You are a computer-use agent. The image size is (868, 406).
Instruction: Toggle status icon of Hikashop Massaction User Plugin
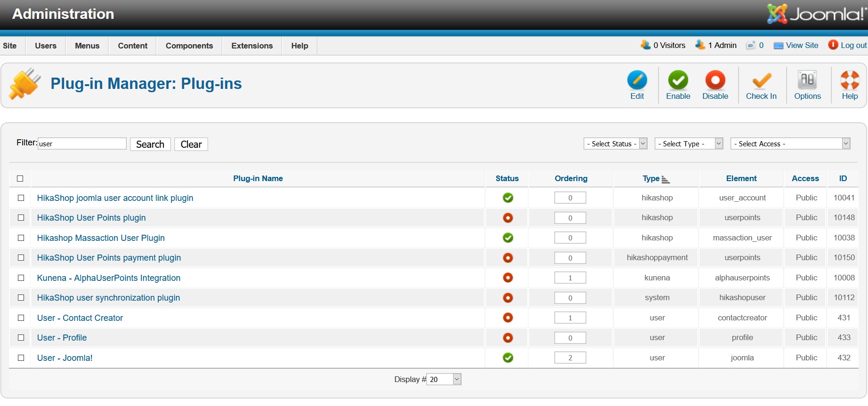[x=508, y=238]
